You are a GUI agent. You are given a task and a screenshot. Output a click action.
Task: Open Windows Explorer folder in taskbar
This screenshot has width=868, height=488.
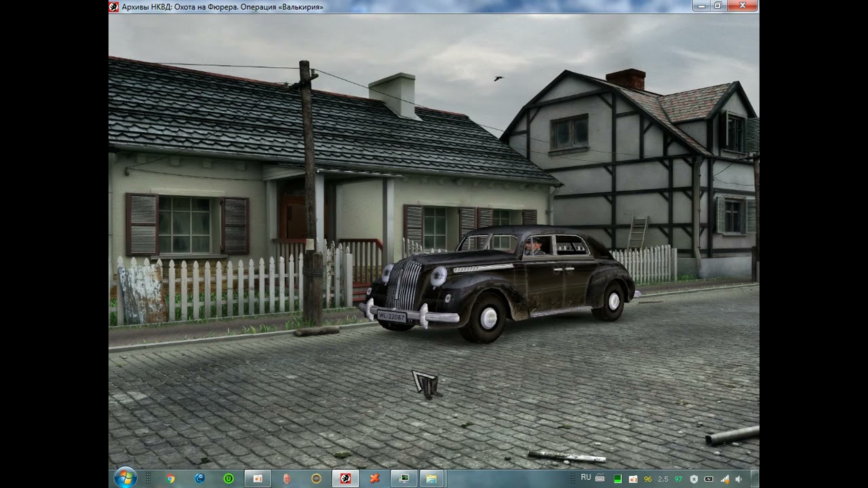pos(431,479)
